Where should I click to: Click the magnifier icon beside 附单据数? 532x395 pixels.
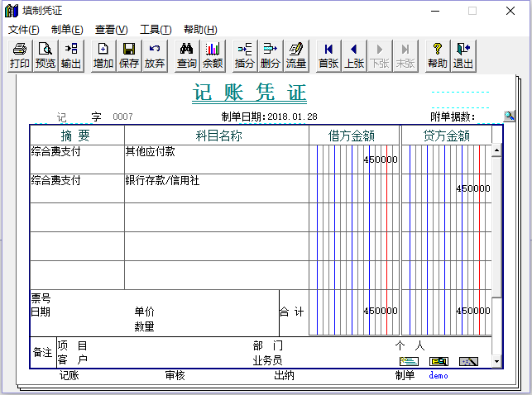pos(510,117)
